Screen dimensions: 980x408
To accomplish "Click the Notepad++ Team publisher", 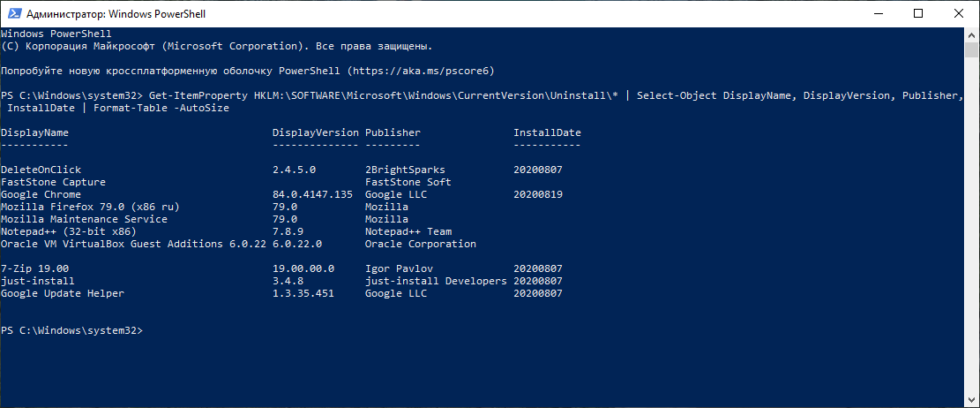I will coord(408,231).
